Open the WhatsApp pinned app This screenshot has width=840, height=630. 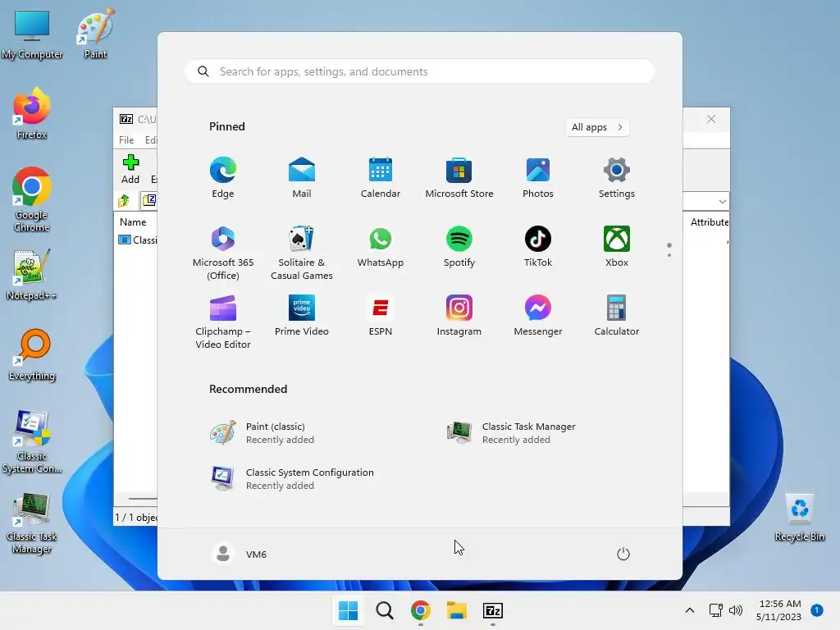coord(381,247)
